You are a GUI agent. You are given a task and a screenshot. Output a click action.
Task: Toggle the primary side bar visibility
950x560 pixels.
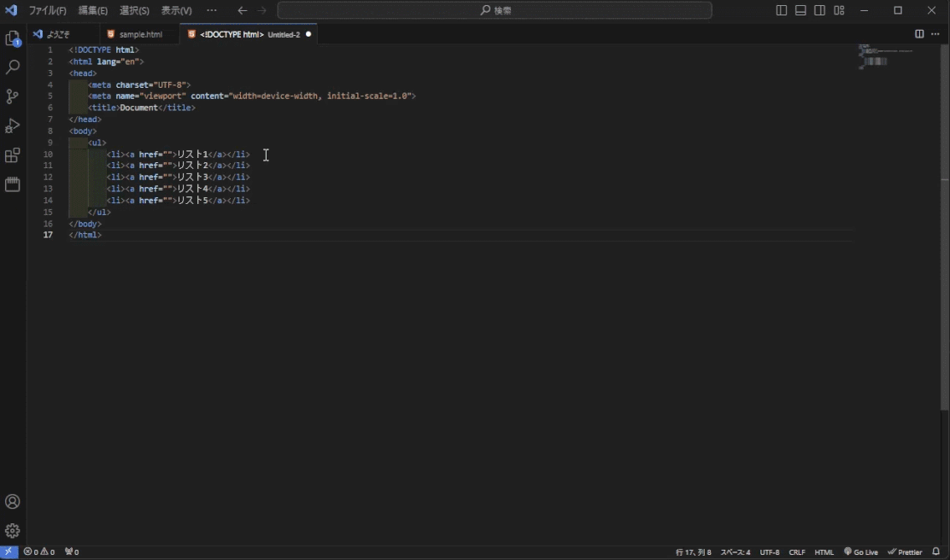(782, 10)
